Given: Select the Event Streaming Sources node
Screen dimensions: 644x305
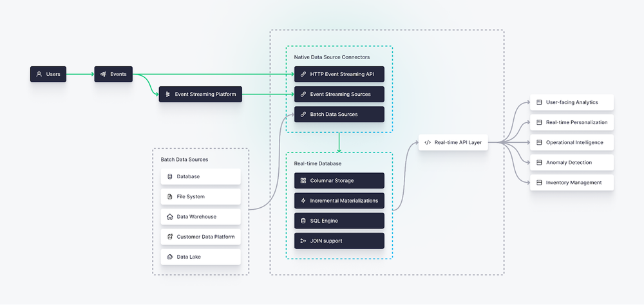Looking at the screenshot, I should click(x=339, y=95).
